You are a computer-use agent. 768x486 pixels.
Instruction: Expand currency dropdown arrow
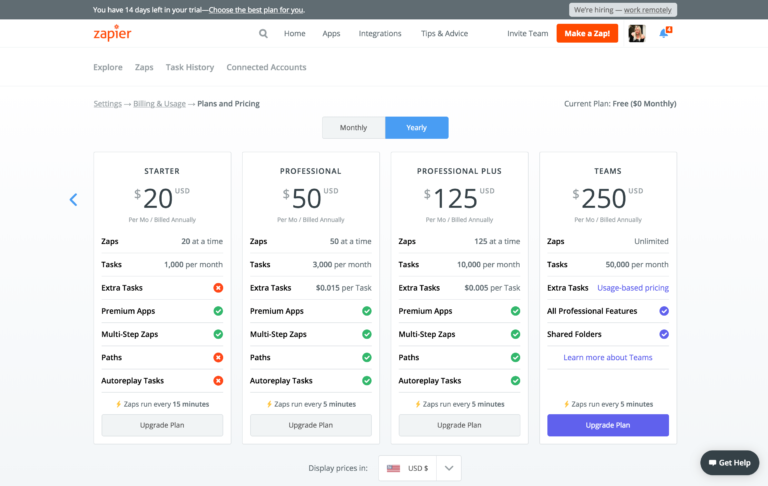click(x=449, y=468)
